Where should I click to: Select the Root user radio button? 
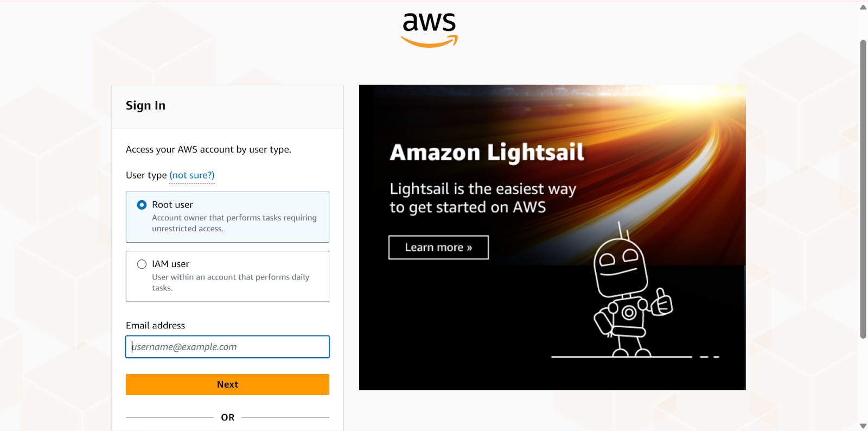click(x=141, y=205)
